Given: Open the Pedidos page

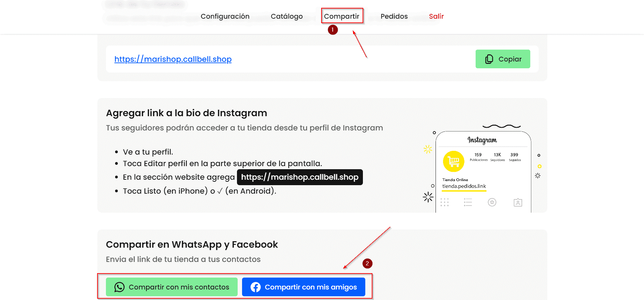Looking at the screenshot, I should tap(394, 16).
